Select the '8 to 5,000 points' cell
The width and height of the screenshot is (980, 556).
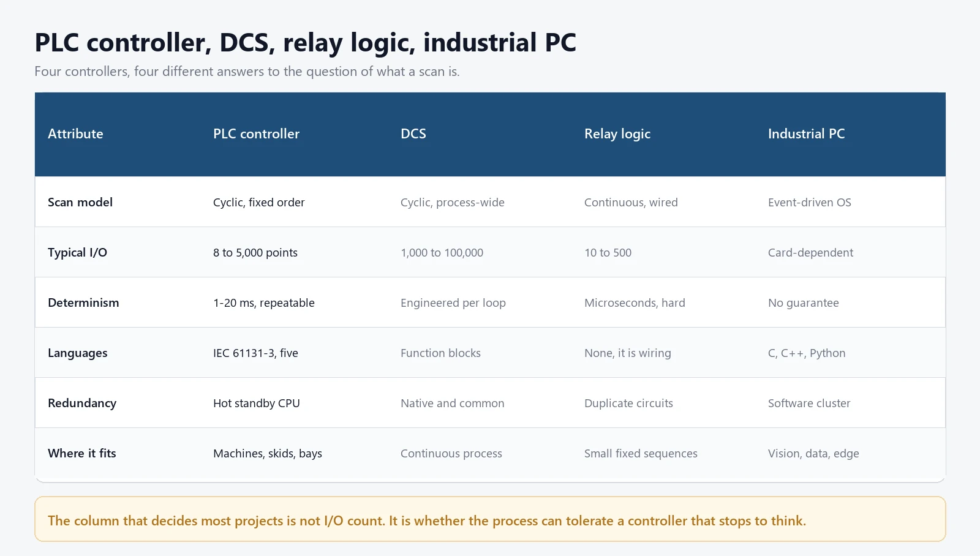click(255, 252)
